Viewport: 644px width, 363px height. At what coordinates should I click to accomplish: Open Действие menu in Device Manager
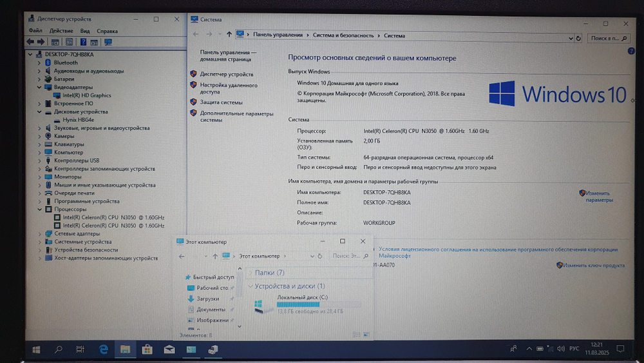click(61, 31)
